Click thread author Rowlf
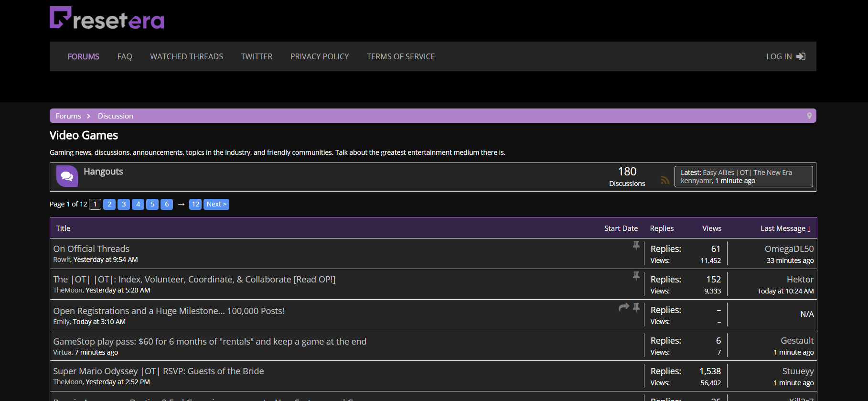 [62, 260]
